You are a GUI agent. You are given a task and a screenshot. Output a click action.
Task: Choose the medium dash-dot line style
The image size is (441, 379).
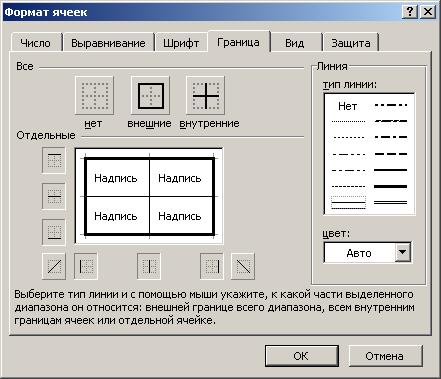(391, 137)
